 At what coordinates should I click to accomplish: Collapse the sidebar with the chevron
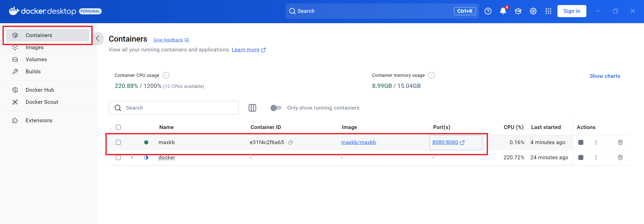(98, 38)
